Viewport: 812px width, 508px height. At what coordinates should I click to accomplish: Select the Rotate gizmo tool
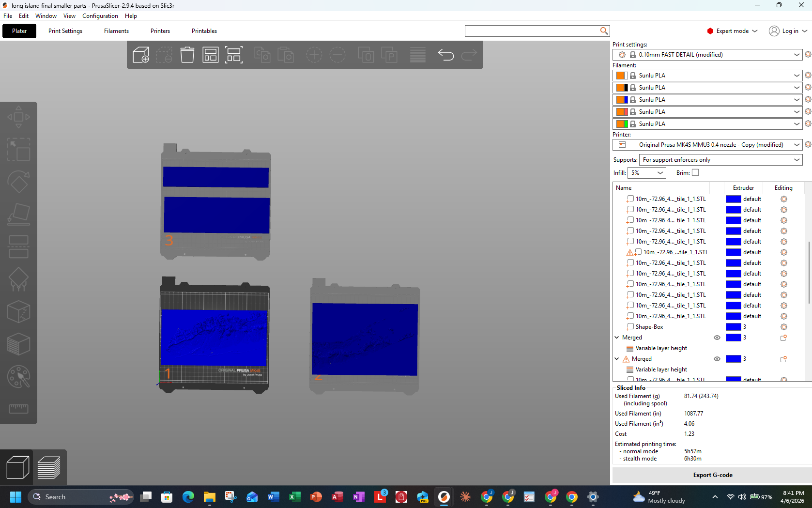point(18,182)
